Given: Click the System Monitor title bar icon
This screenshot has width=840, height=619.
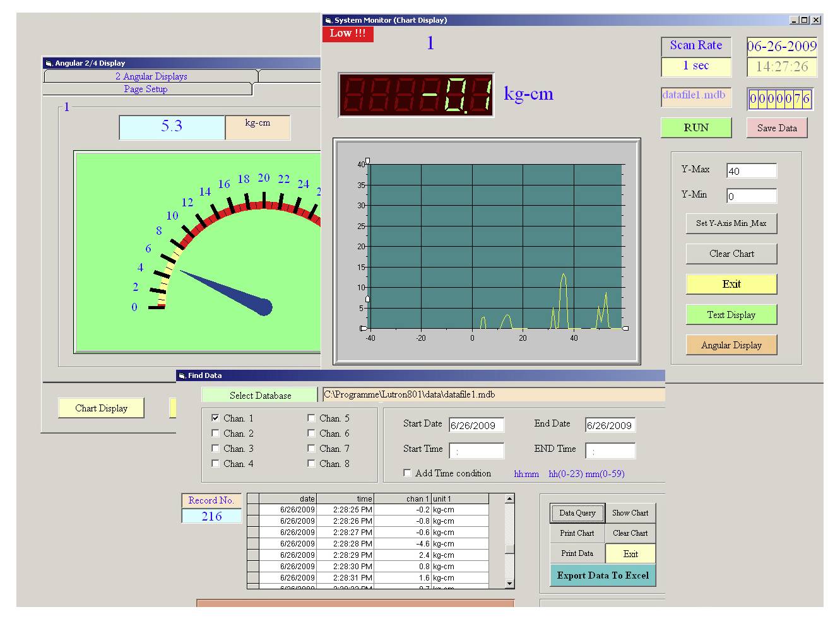Looking at the screenshot, I should (x=328, y=20).
